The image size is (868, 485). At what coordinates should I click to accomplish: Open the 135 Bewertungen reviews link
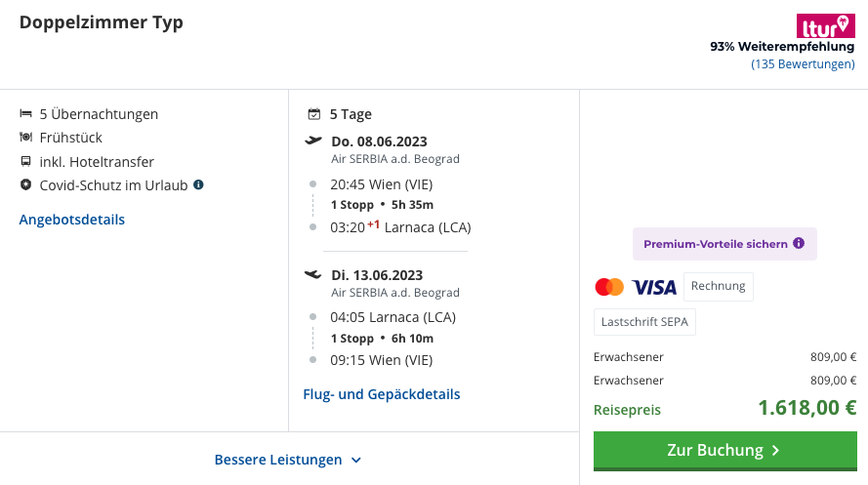coord(803,64)
